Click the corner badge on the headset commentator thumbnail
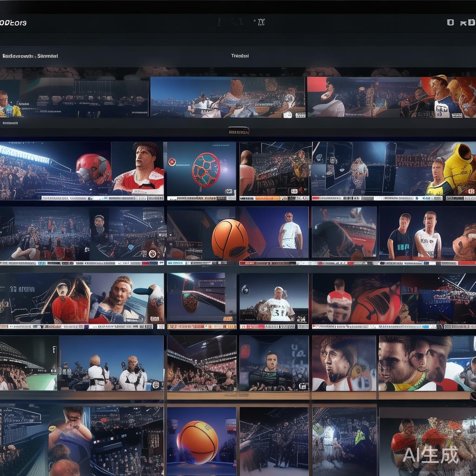The height and width of the screenshot is (476, 476). click(x=302, y=386)
